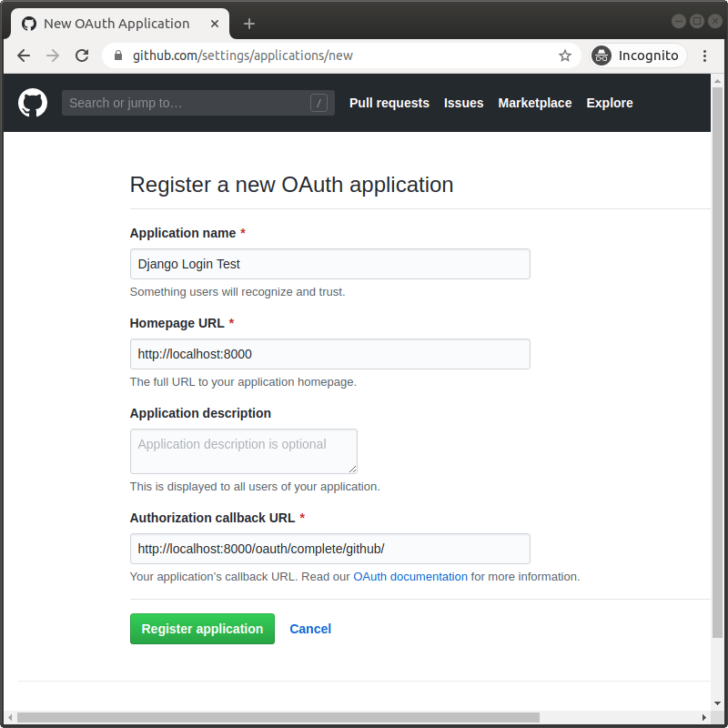Viewport: 728px width, 728px height.
Task: Navigate back with the browser back arrow
Action: click(24, 56)
